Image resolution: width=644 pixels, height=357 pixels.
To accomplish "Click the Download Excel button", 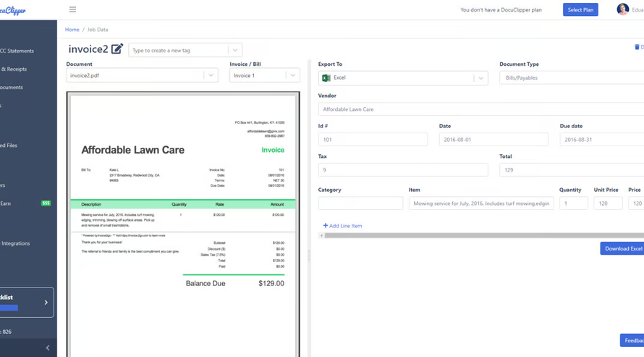I will point(622,248).
